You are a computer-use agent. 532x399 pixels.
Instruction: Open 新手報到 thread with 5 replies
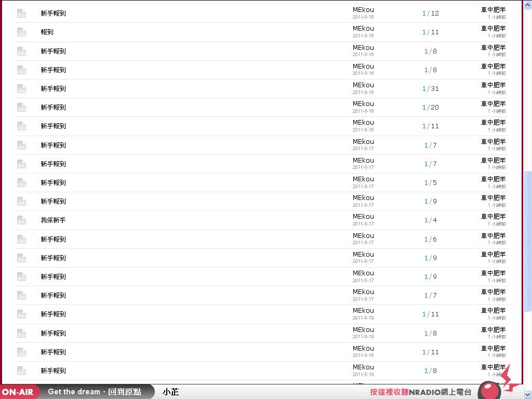53,182
